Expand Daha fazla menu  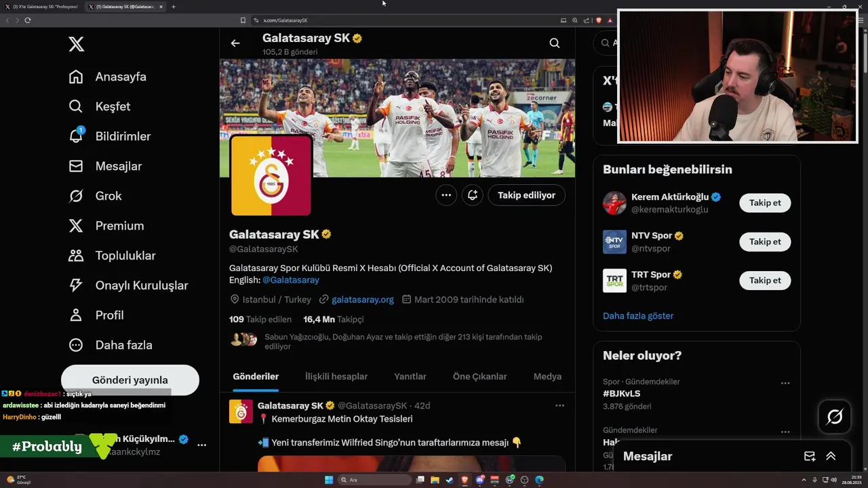(x=111, y=345)
